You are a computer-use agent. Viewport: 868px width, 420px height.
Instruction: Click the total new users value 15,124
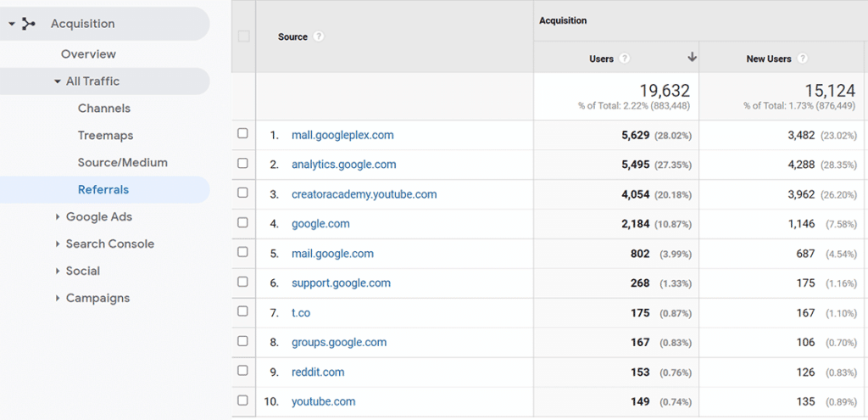tap(831, 90)
